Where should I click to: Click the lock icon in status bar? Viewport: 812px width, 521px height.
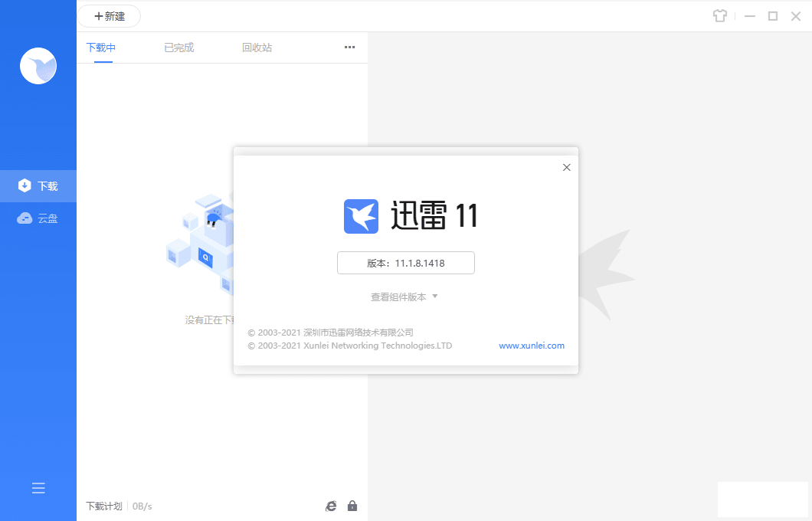click(x=352, y=506)
